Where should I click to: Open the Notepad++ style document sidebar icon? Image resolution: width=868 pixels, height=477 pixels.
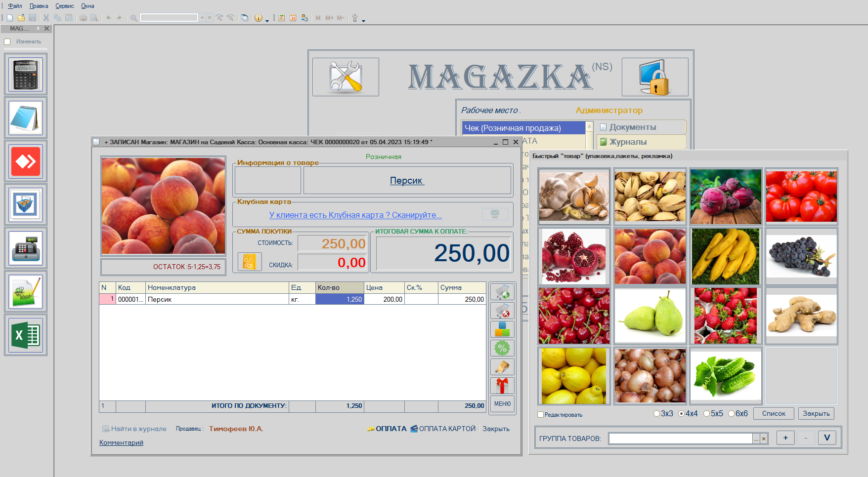26,291
